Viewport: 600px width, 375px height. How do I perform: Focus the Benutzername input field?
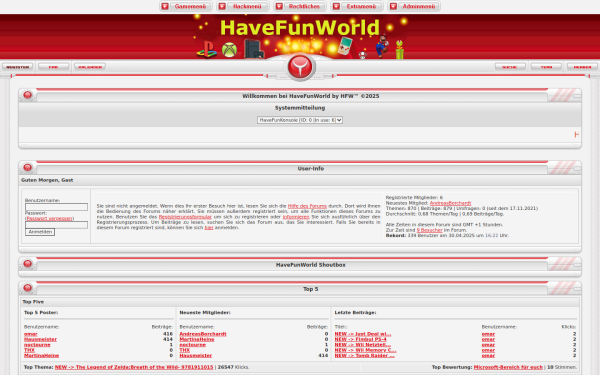pos(56,207)
